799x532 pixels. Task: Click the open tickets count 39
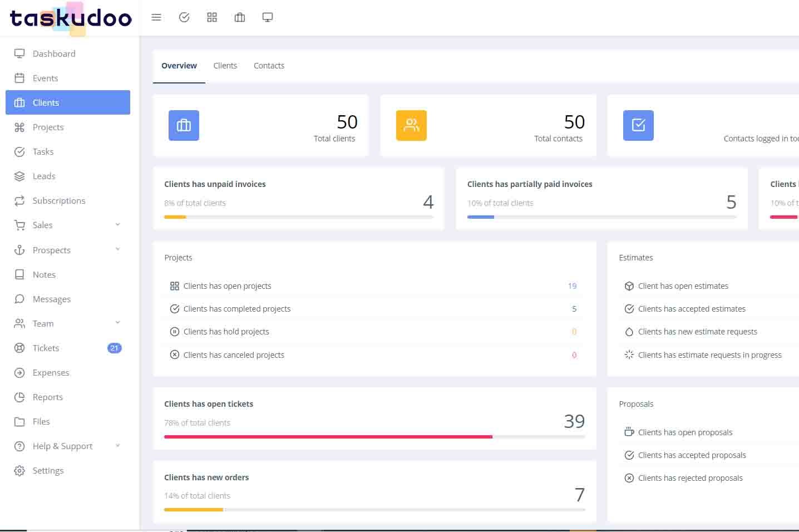pyautogui.click(x=574, y=421)
